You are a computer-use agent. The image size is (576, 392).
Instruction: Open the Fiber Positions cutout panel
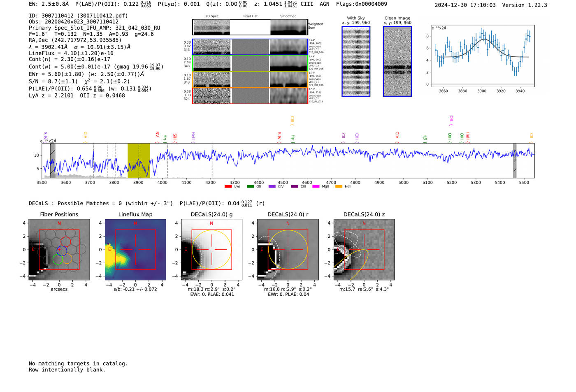59,250
